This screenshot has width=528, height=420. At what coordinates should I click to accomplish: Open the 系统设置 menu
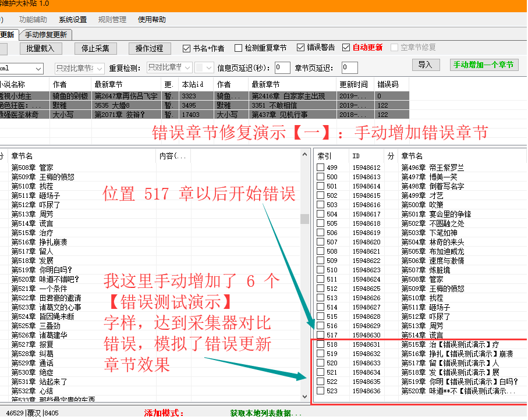[72, 19]
